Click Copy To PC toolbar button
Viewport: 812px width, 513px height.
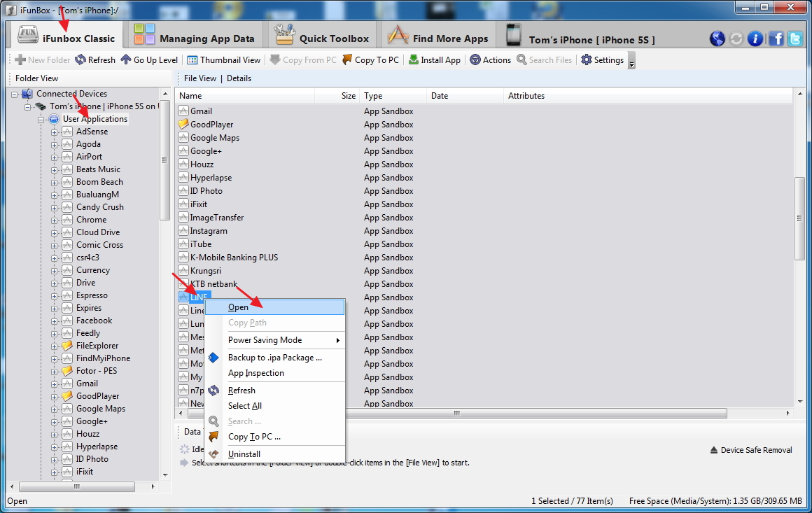[370, 60]
